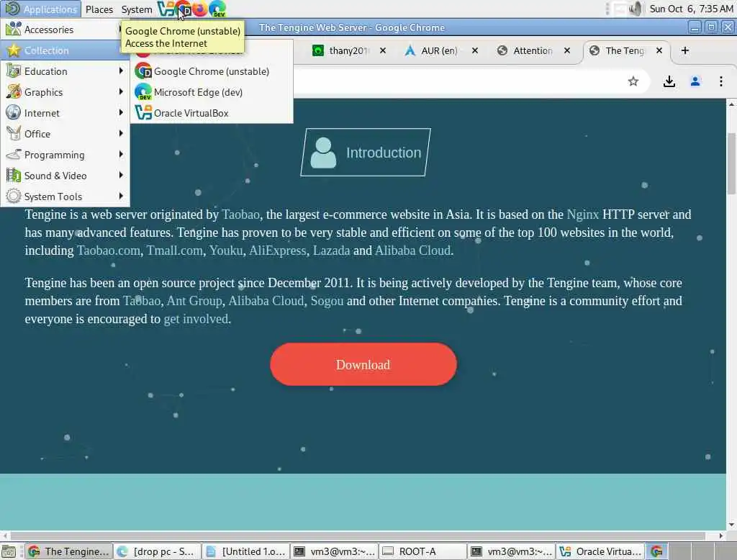
Task: Follow the Taobao link in first sentence
Action: pos(240,214)
